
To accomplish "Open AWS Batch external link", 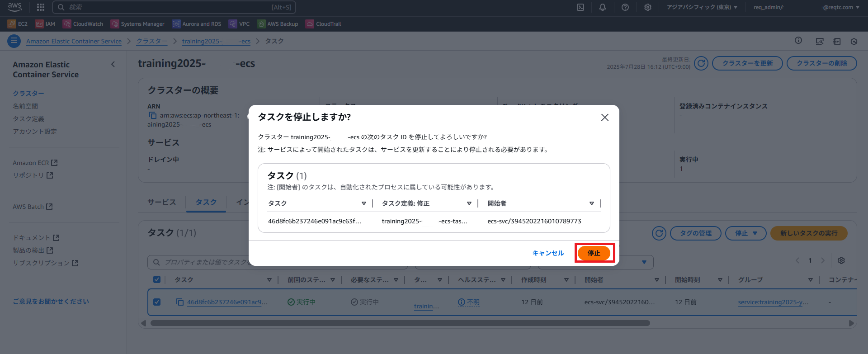I will click(x=33, y=207).
